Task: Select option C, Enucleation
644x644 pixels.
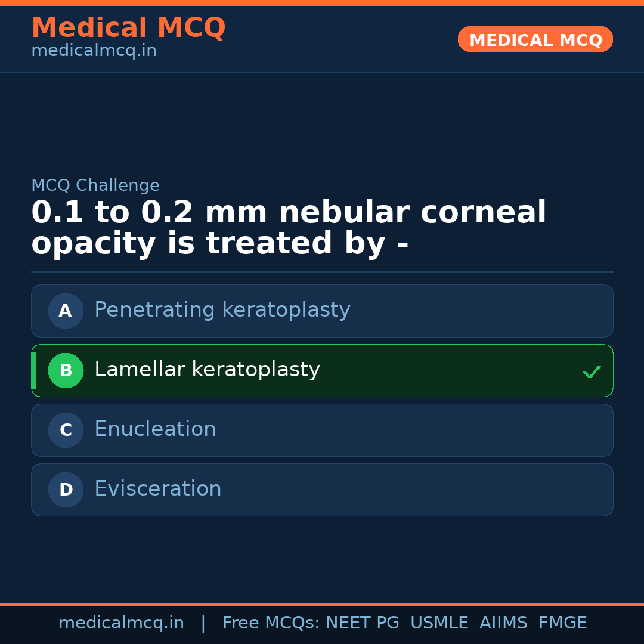Action: [x=322, y=430]
